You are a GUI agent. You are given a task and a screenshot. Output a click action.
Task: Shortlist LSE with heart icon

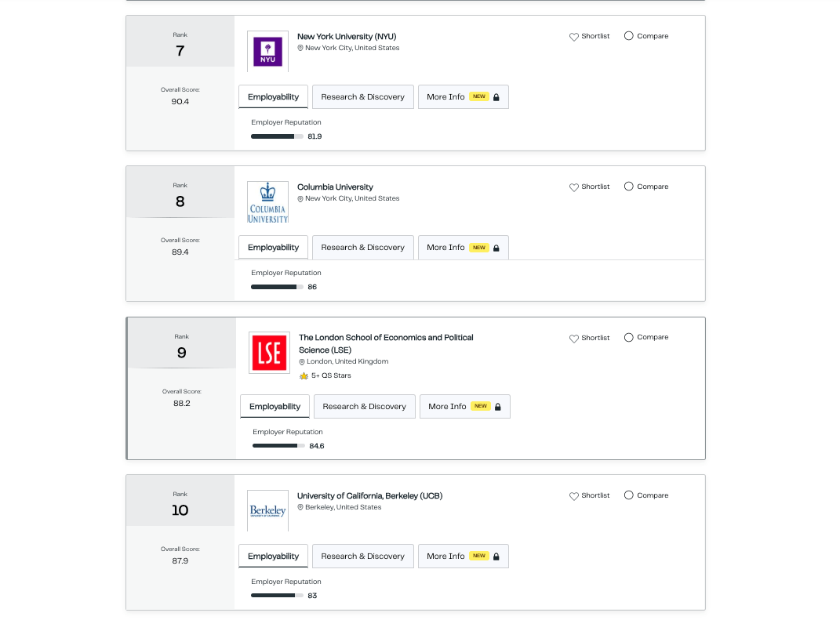[574, 339]
